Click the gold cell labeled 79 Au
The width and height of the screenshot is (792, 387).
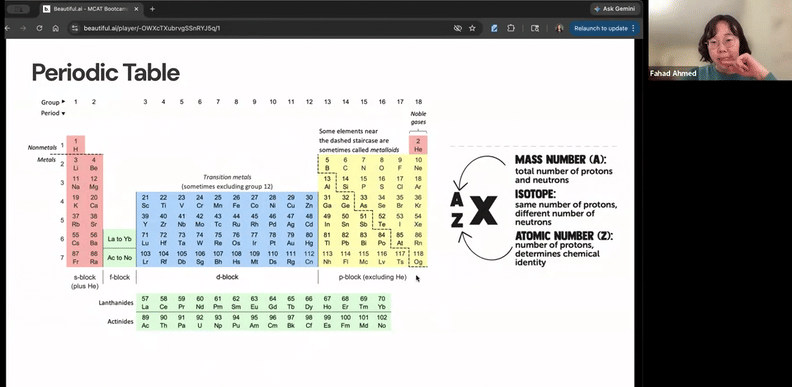click(291, 239)
